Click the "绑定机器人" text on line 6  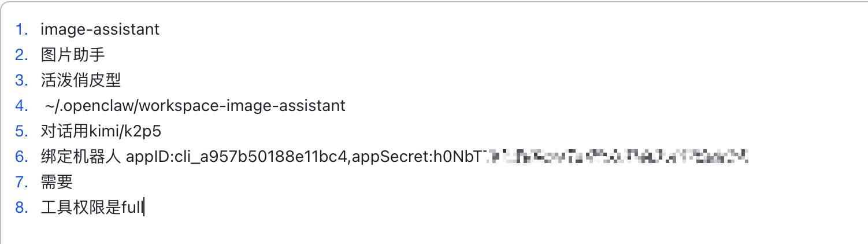point(80,157)
